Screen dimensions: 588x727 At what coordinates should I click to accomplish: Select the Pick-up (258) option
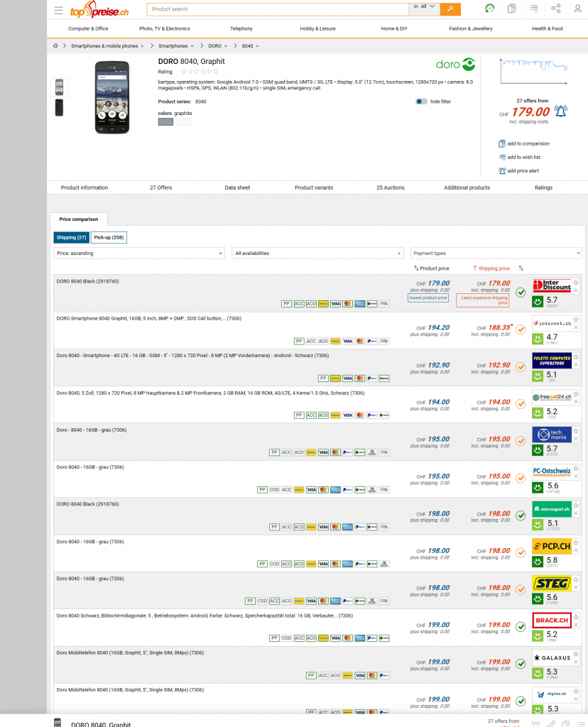(x=109, y=237)
